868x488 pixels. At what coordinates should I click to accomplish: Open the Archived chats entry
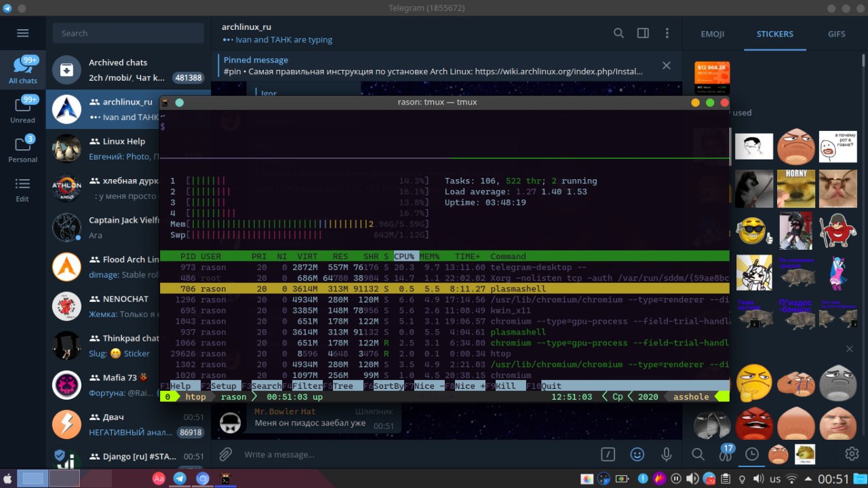pos(128,70)
